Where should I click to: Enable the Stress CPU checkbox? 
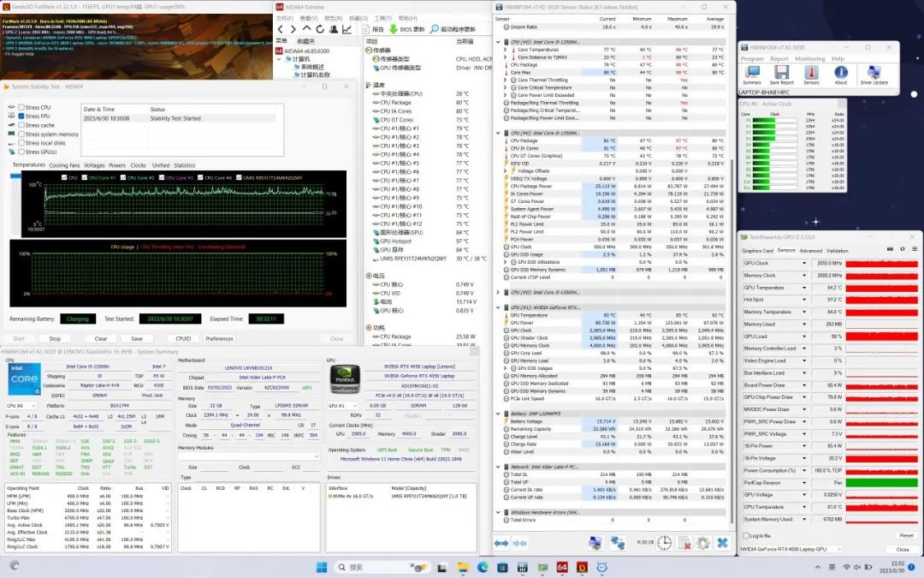coord(21,106)
